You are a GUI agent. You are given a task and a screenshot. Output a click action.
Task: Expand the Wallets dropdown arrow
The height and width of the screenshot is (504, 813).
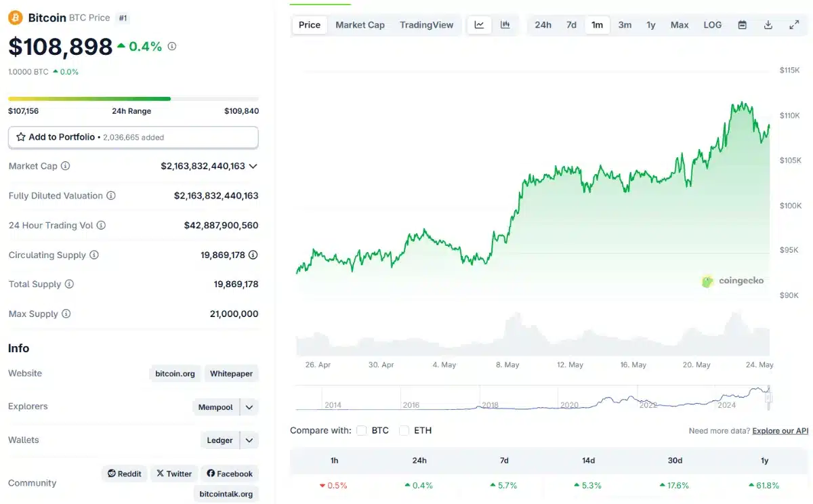249,440
